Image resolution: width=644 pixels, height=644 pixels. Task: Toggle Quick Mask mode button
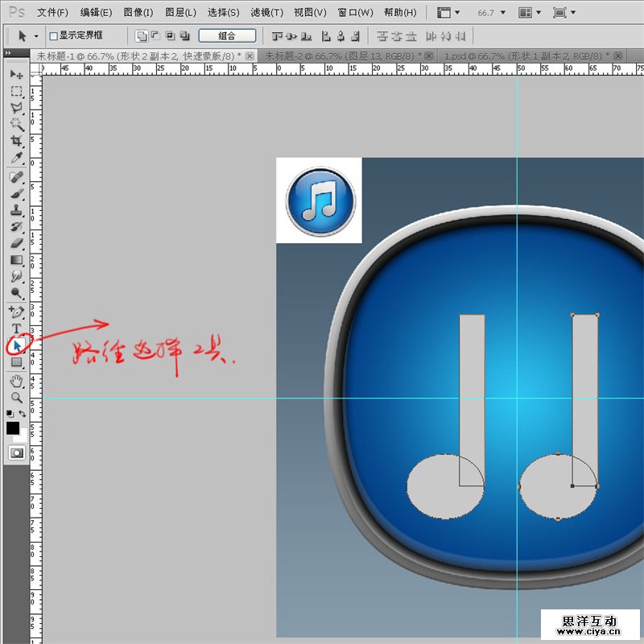[16, 453]
